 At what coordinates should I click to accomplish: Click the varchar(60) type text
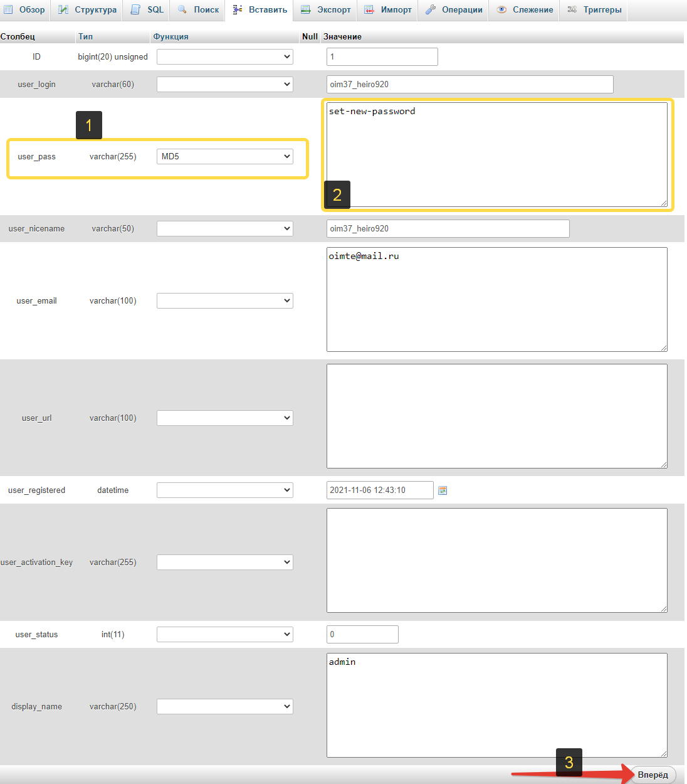click(x=113, y=84)
